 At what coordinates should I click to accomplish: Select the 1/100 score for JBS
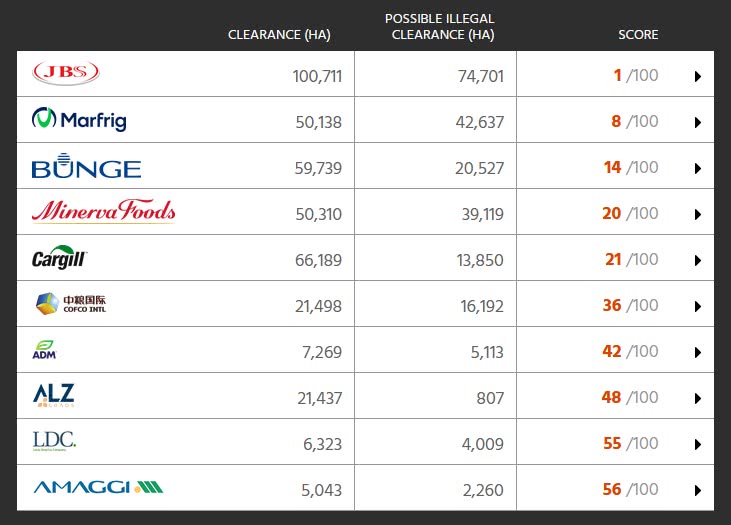tap(636, 75)
